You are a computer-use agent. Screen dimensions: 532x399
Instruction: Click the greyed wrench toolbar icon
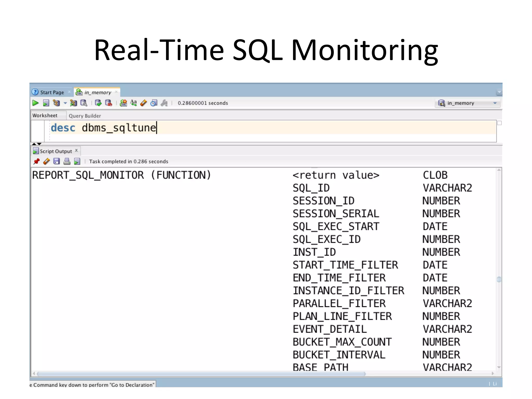click(x=164, y=103)
